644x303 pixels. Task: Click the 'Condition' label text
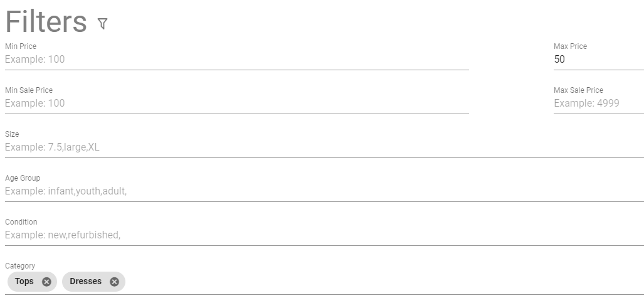21,222
